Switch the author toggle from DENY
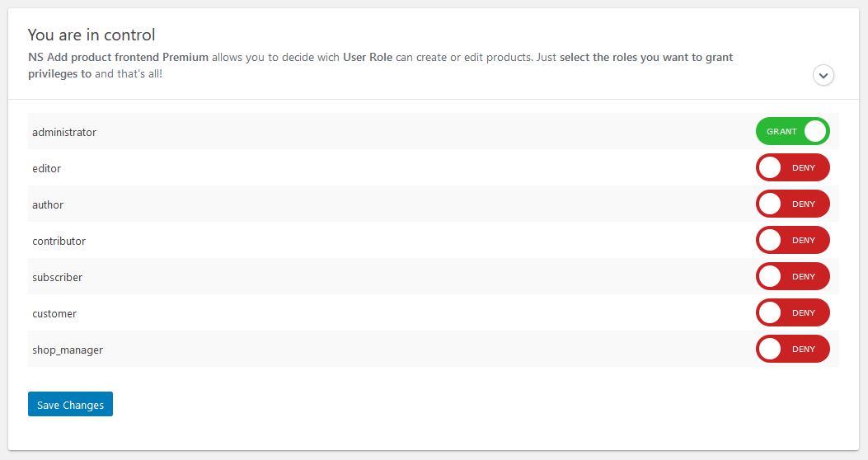868x460 pixels. 793,204
